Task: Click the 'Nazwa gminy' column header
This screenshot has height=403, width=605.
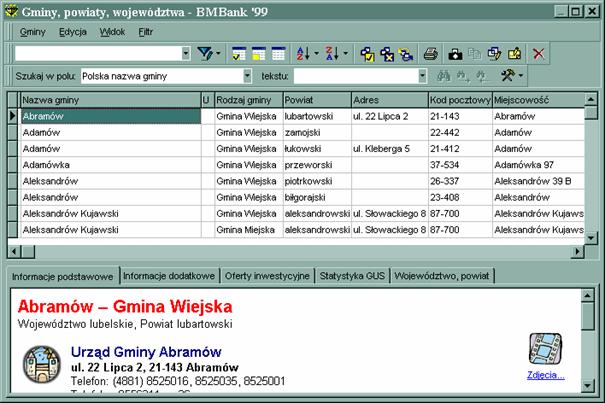Action: pyautogui.click(x=111, y=100)
